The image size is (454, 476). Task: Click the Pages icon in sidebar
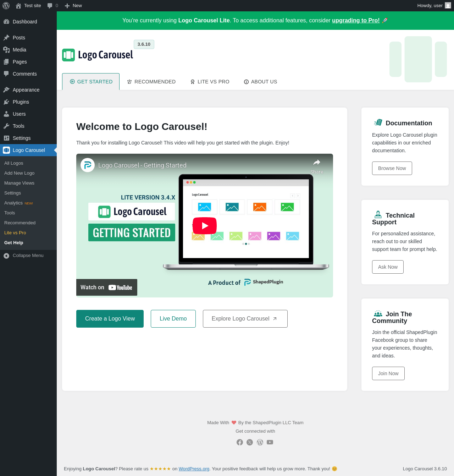(6, 62)
